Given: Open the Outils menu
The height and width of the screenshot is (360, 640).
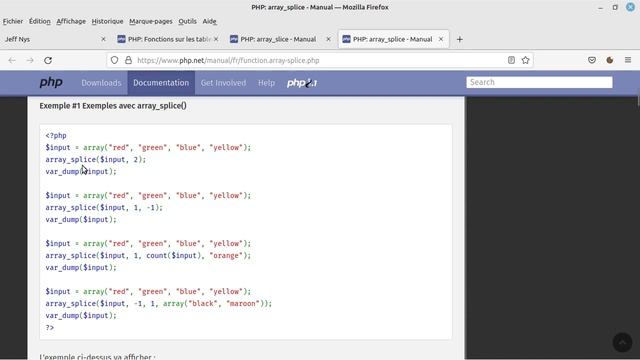Looking at the screenshot, I should click(187, 21).
